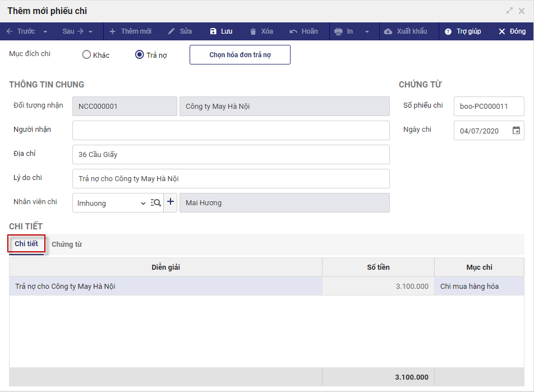The height and width of the screenshot is (392, 534).
Task: Click the NCC000001 recipient code field
Action: coord(125,106)
